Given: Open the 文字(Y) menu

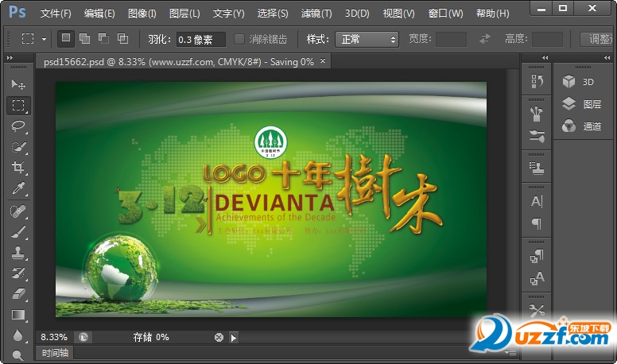Looking at the screenshot, I should 228,14.
